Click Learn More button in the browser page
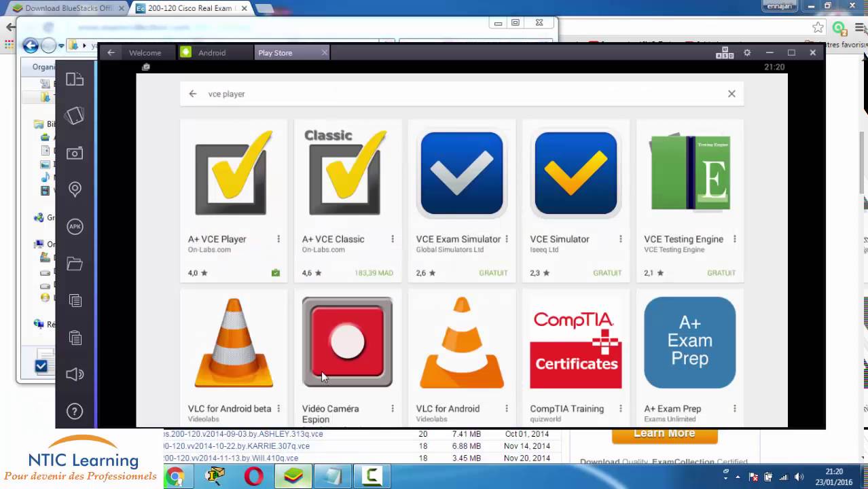The width and height of the screenshot is (868, 489). click(x=664, y=435)
